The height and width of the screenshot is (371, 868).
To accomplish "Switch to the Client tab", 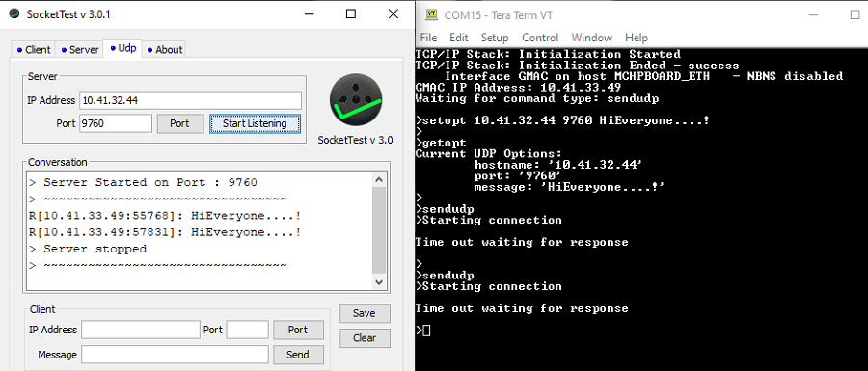I will [33, 50].
